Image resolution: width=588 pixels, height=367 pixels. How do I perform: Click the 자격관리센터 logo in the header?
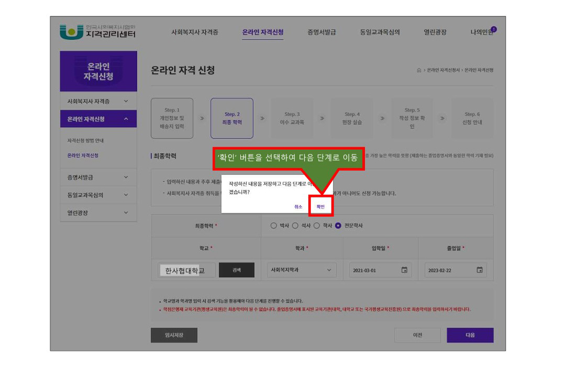pos(97,32)
